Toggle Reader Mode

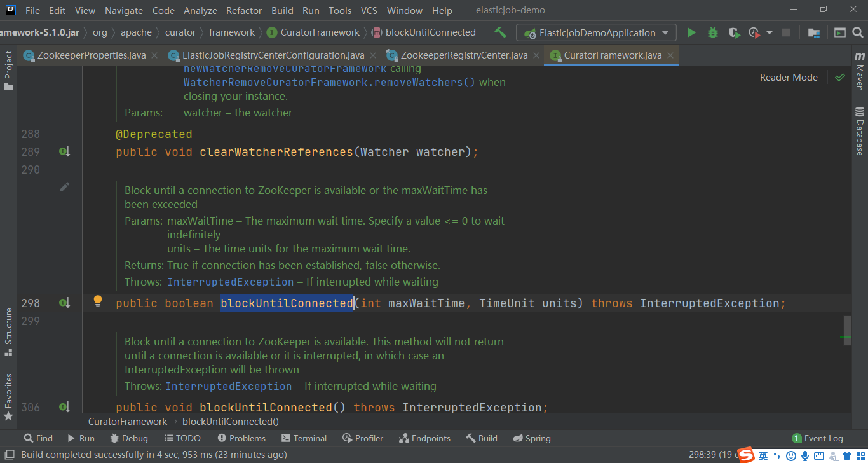point(789,78)
